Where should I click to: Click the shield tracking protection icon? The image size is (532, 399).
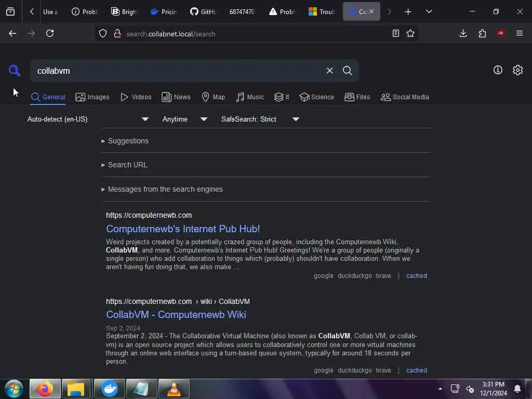(103, 33)
